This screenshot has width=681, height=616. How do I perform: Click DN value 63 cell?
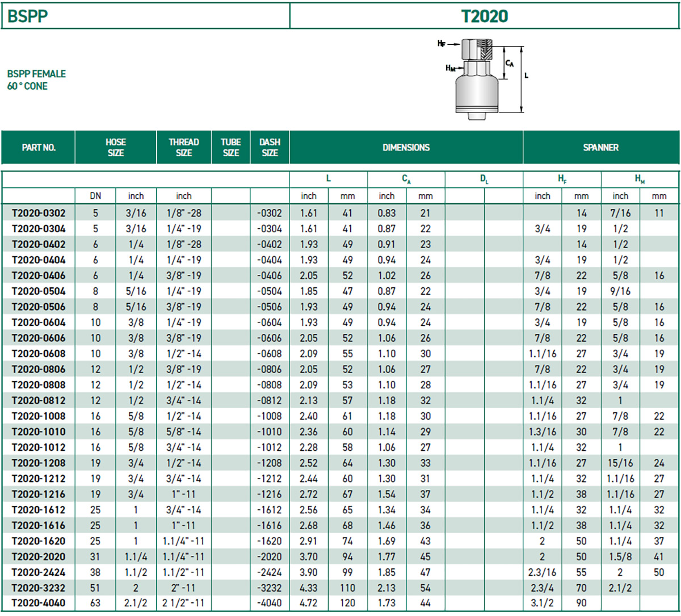coord(95,603)
